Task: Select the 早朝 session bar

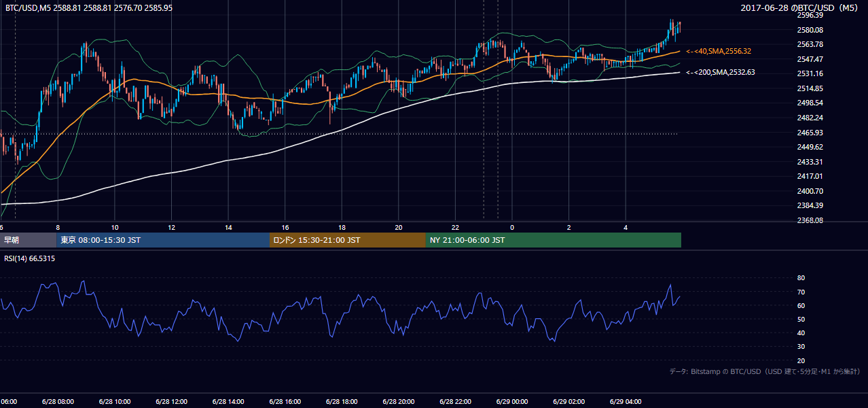Action: 29,240
